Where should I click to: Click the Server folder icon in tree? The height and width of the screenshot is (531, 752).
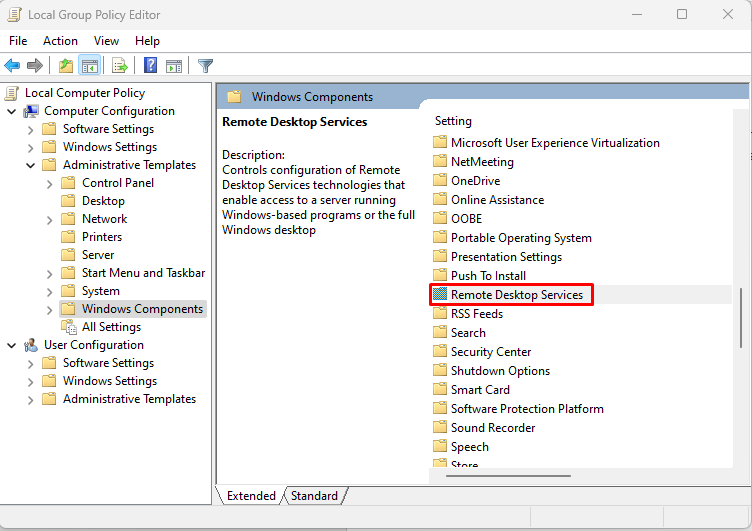pyautogui.click(x=68, y=255)
